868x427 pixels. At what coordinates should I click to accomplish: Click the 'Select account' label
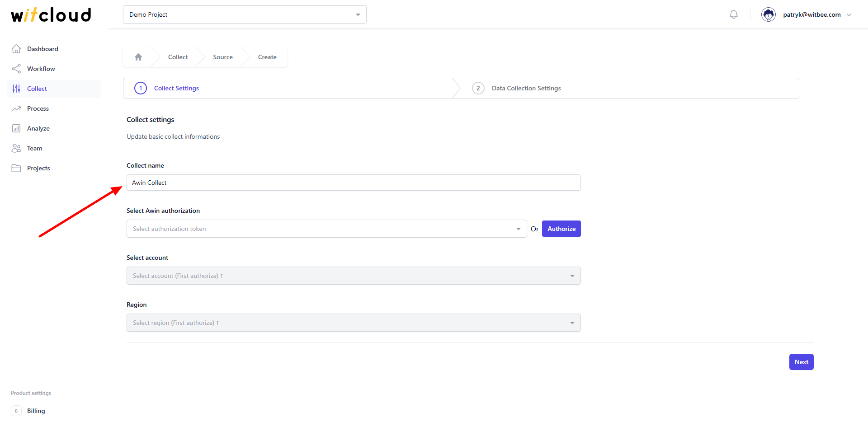click(147, 258)
